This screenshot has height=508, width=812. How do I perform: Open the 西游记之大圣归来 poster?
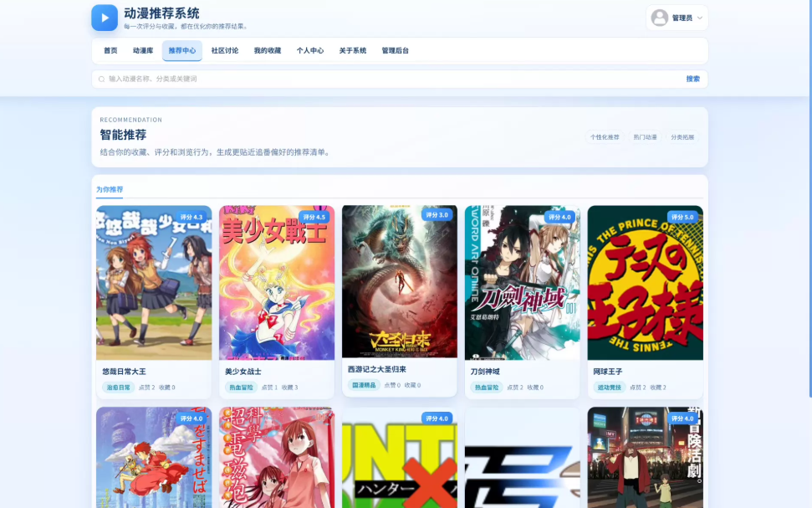click(399, 281)
